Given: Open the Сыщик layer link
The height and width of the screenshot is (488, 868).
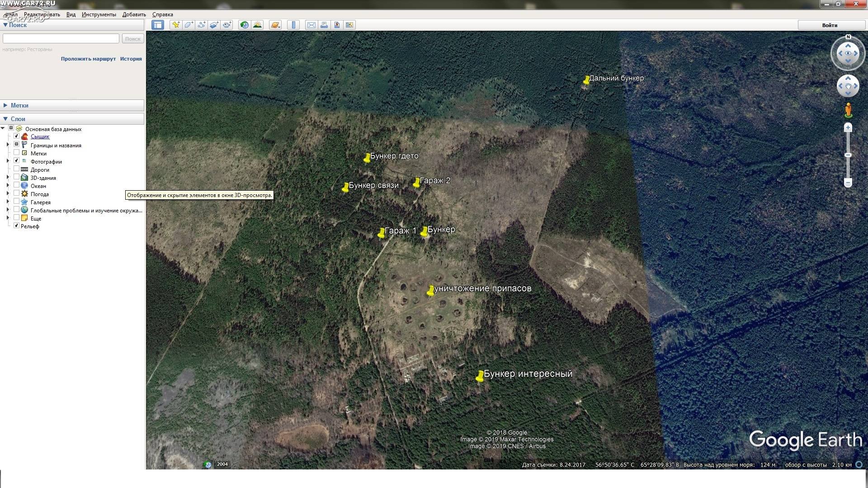Looking at the screenshot, I should point(40,136).
